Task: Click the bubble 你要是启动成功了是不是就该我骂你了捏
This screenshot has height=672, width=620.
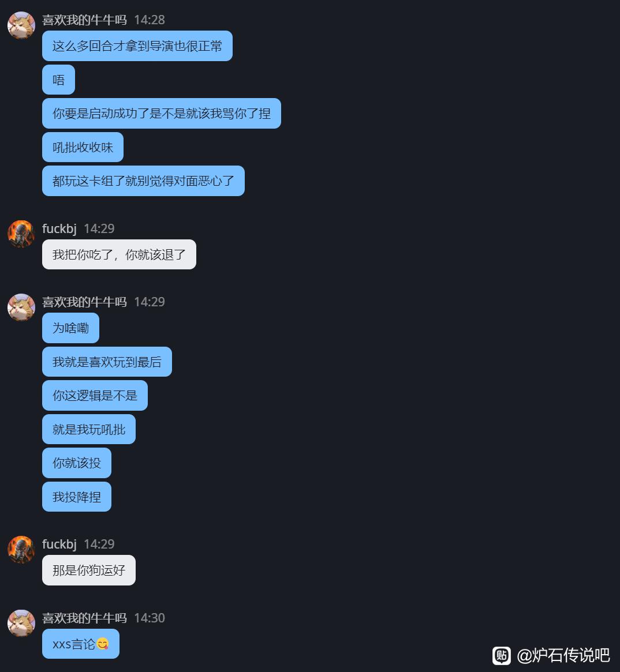Action: pos(161,113)
